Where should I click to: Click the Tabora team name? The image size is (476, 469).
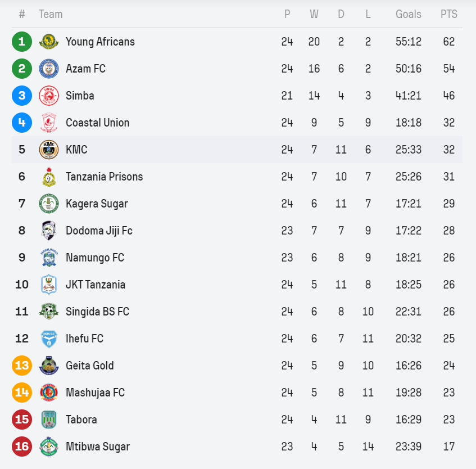[81, 420]
